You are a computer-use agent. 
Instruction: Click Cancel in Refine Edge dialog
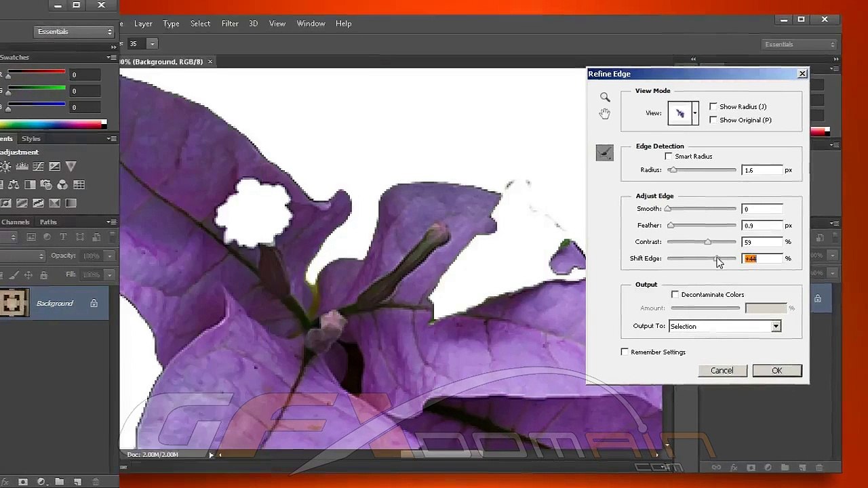point(722,371)
